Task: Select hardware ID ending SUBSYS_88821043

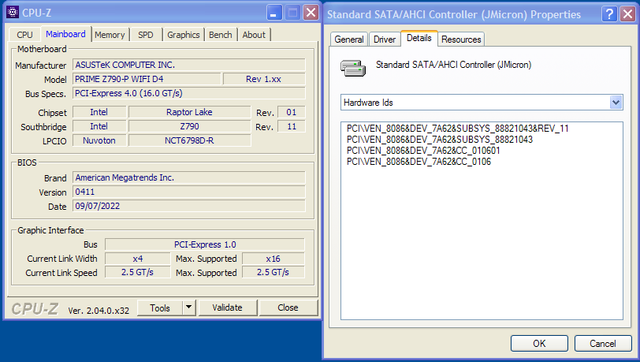Action: point(440,139)
